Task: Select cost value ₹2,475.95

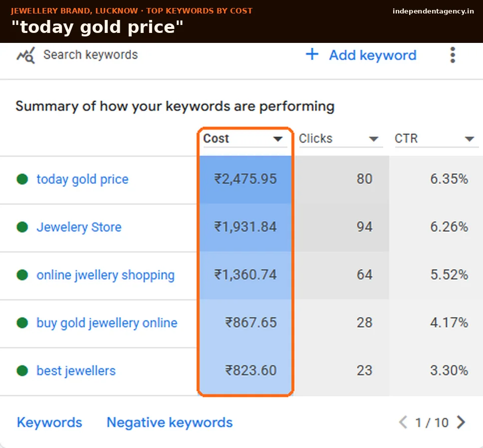Action: pyautogui.click(x=245, y=179)
